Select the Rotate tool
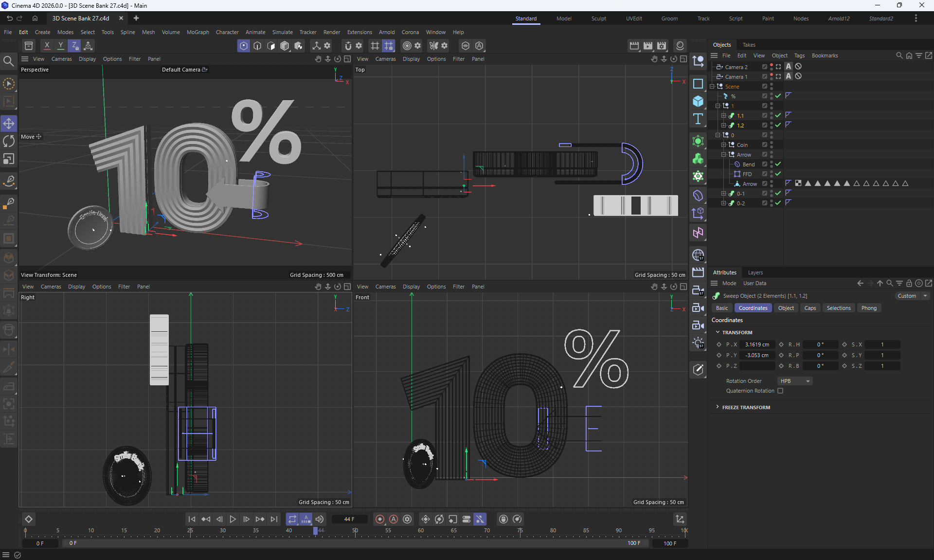The image size is (934, 560). click(9, 141)
